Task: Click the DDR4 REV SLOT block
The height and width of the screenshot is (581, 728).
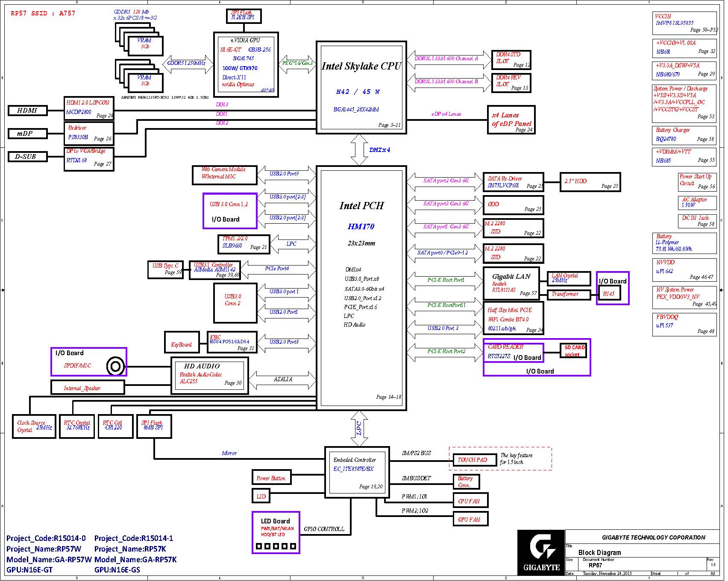Action: click(x=511, y=83)
